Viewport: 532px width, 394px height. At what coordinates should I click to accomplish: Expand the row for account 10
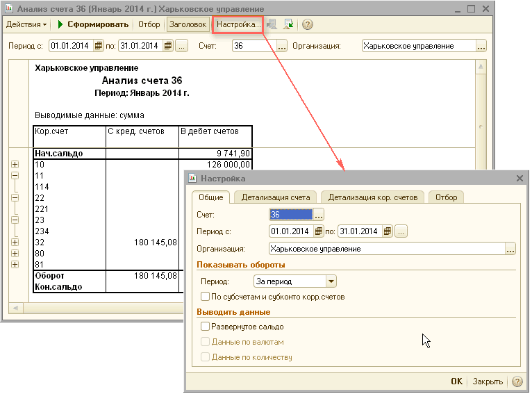click(x=15, y=165)
